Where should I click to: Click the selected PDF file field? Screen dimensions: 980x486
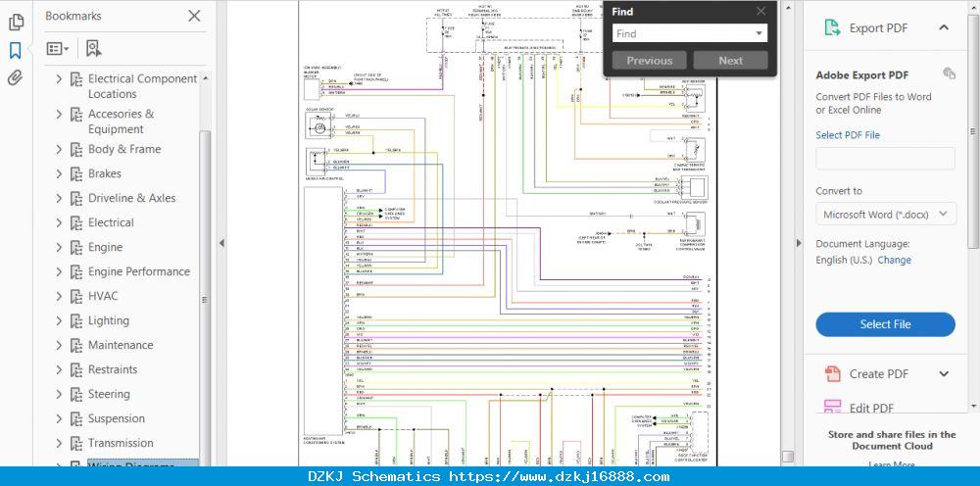click(885, 159)
